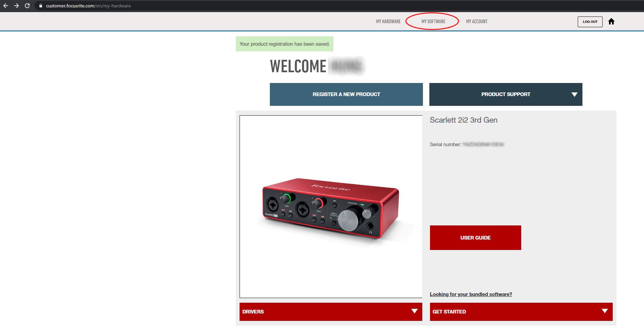
Task: Reload the Focusrite customer page
Action: click(27, 6)
